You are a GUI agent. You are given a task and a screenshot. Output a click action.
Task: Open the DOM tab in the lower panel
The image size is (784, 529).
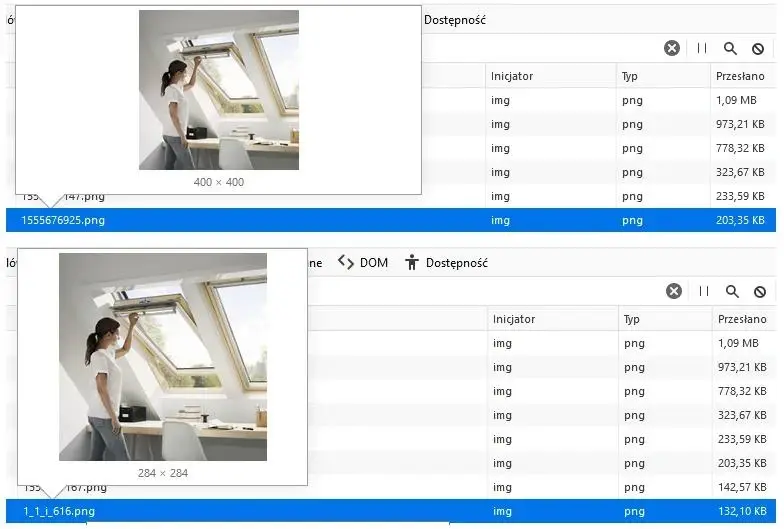pyautogui.click(x=374, y=262)
